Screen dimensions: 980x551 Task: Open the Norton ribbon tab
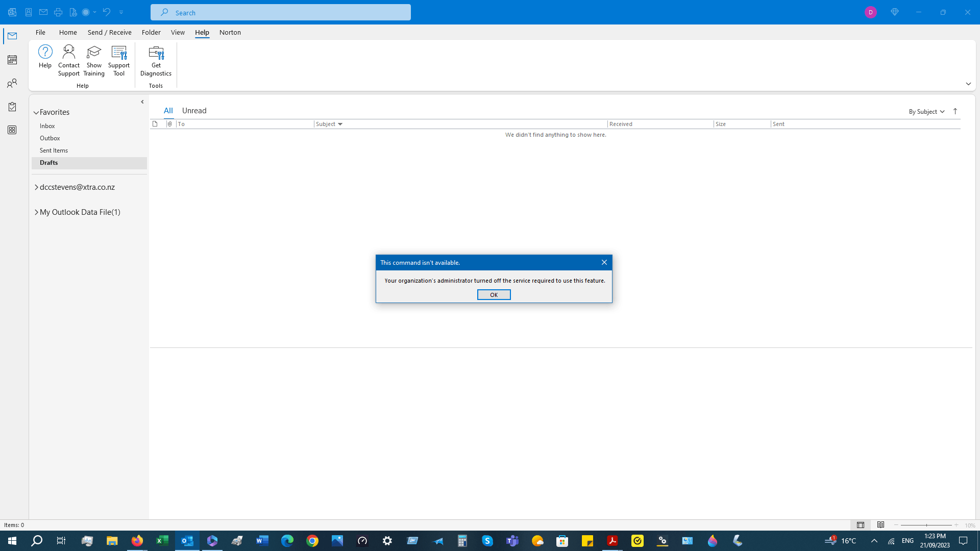pyautogui.click(x=230, y=32)
